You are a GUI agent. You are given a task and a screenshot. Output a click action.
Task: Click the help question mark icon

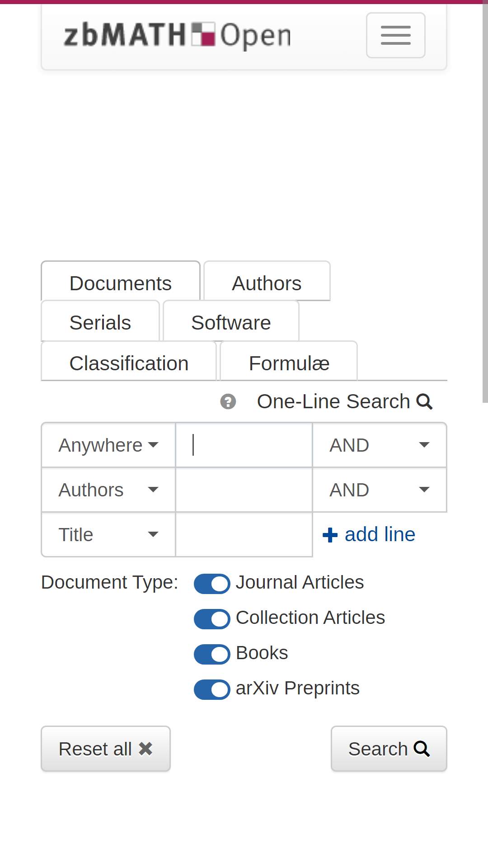(228, 401)
